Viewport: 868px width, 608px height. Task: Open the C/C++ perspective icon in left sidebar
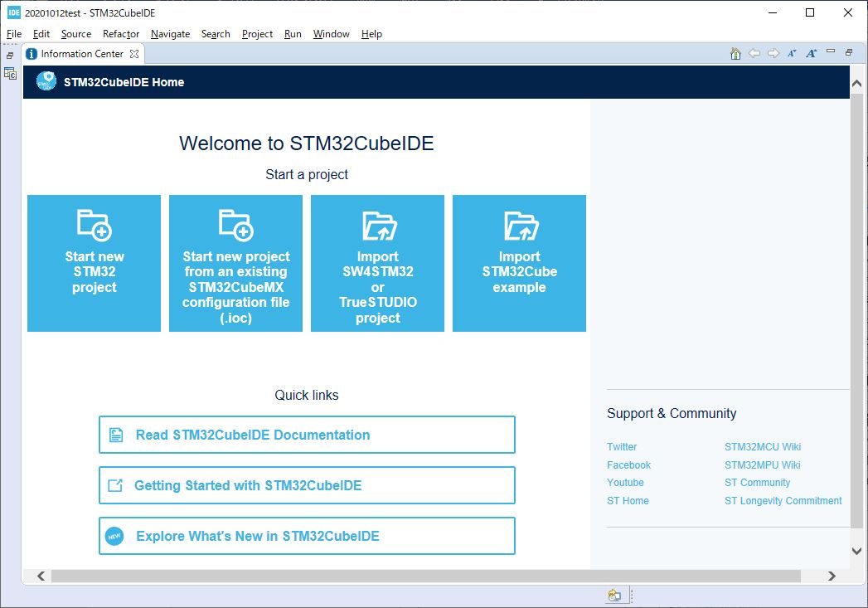point(10,74)
